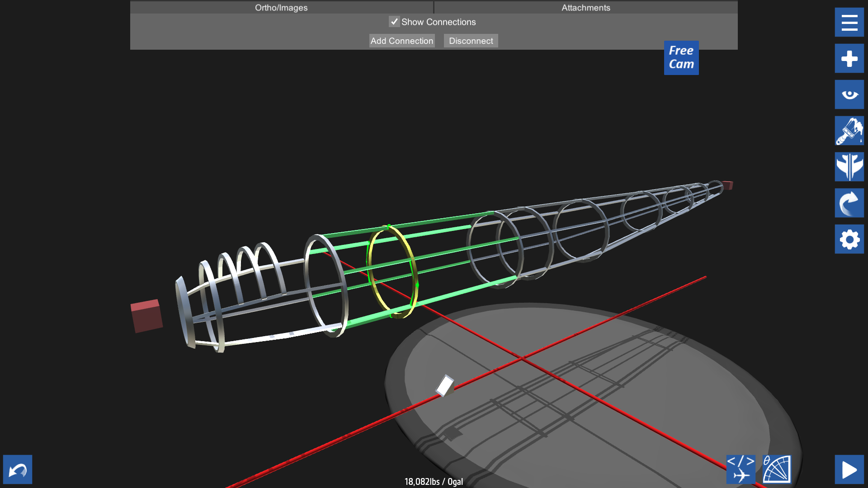Open the paint brush tool
The image size is (868, 488).
pyautogui.click(x=849, y=131)
